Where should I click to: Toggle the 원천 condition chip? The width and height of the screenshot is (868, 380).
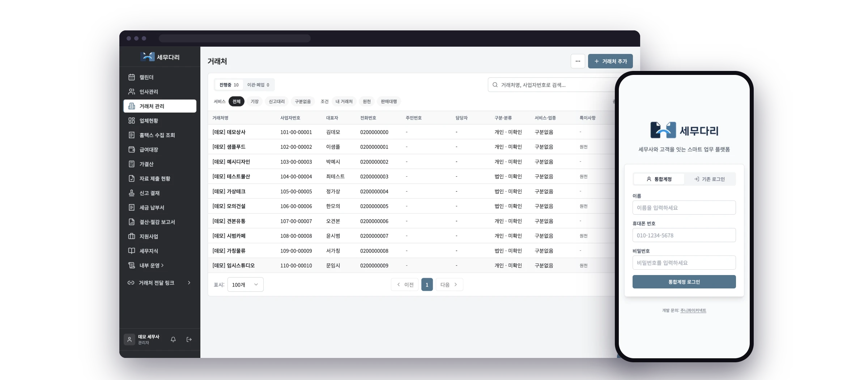(x=367, y=101)
